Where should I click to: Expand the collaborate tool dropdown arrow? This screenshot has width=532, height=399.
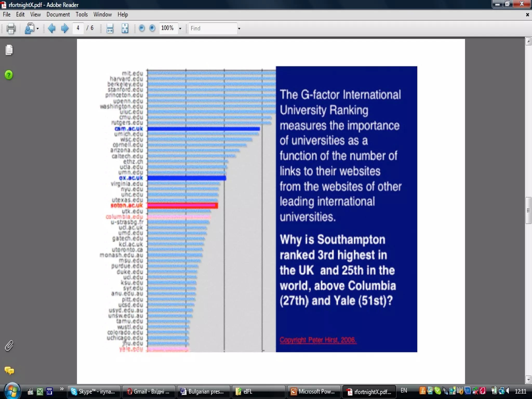coord(38,29)
